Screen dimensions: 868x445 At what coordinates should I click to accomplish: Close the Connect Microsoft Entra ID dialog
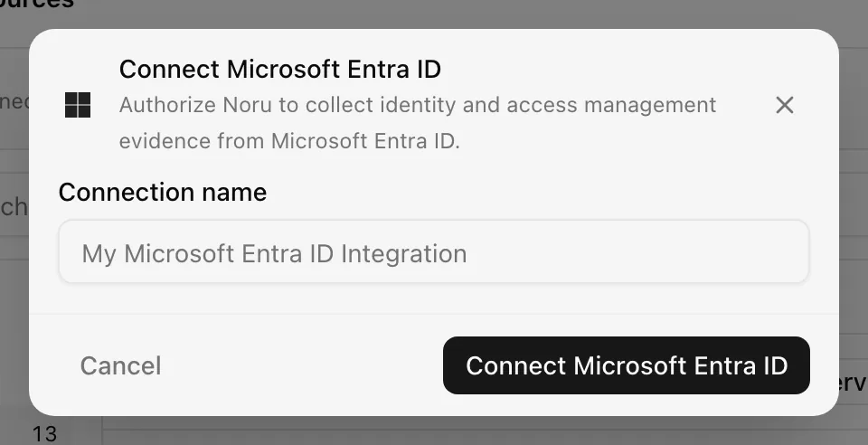click(x=785, y=105)
